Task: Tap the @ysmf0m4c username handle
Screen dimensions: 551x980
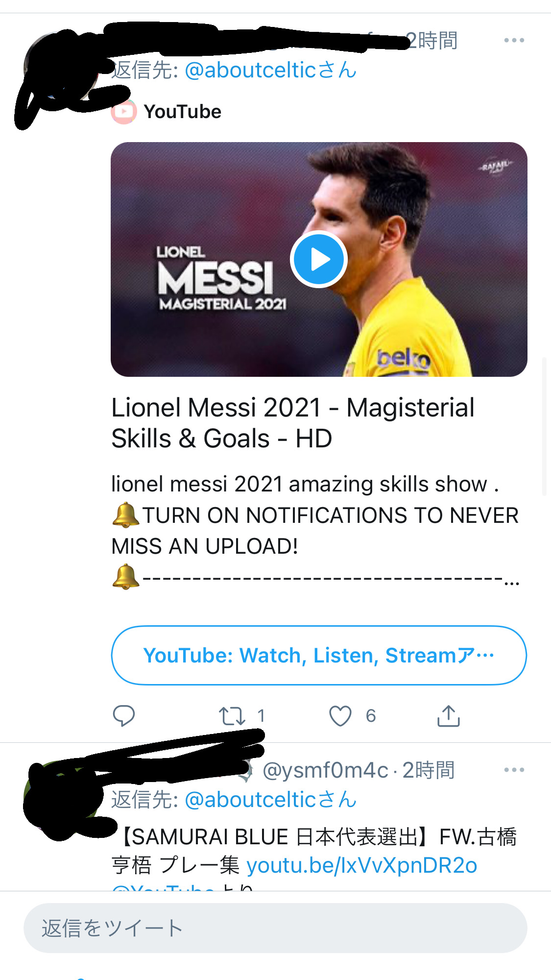Action: point(325,770)
